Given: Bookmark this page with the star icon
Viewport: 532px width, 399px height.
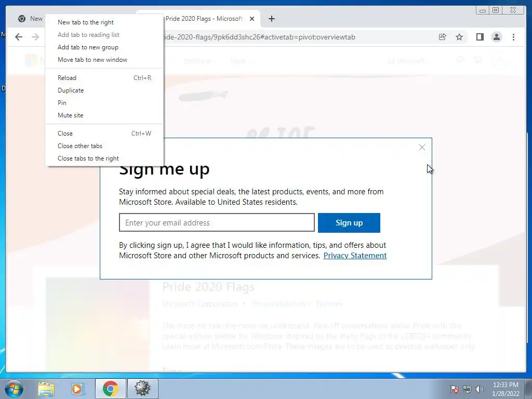Looking at the screenshot, I should coord(459,37).
